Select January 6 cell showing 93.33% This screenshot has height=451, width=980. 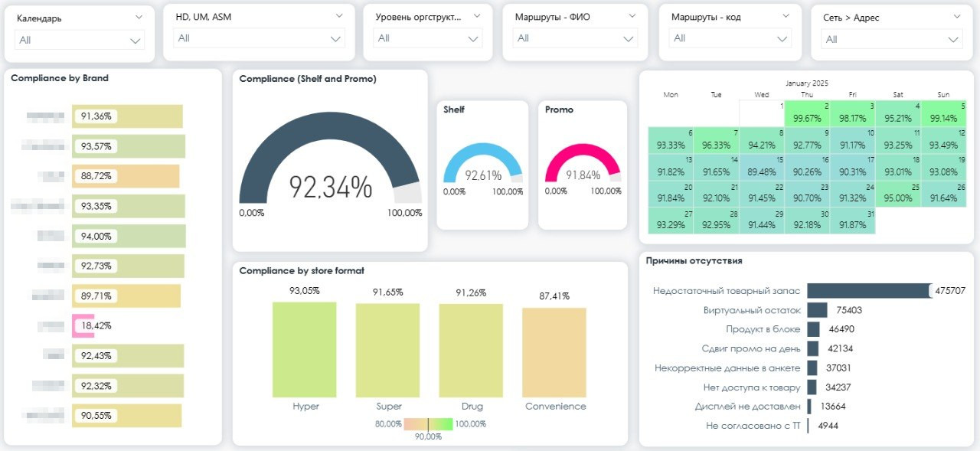coord(671,139)
